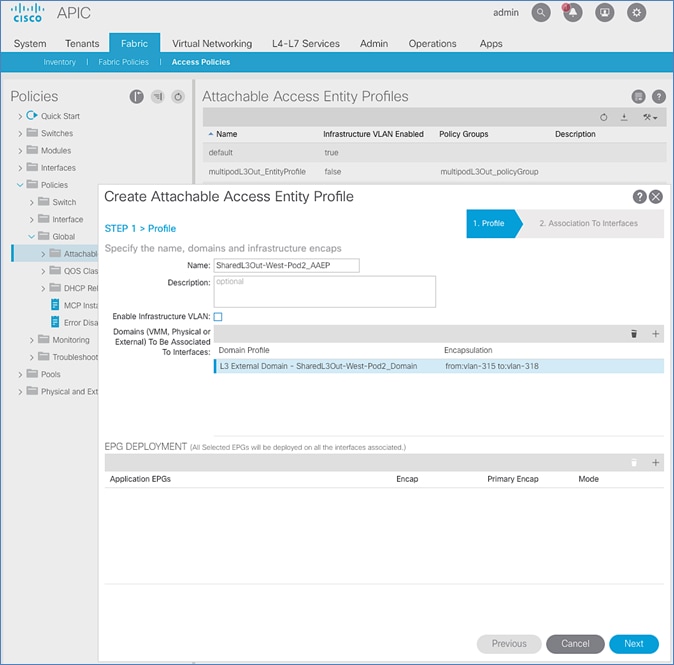Expand the Pools tree node
This screenshot has width=674, height=665.
point(20,374)
